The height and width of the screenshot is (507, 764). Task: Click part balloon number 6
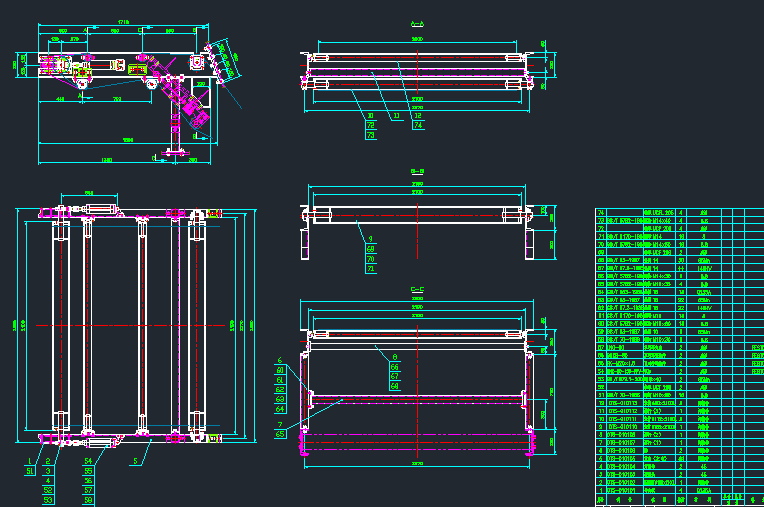[x=280, y=360]
